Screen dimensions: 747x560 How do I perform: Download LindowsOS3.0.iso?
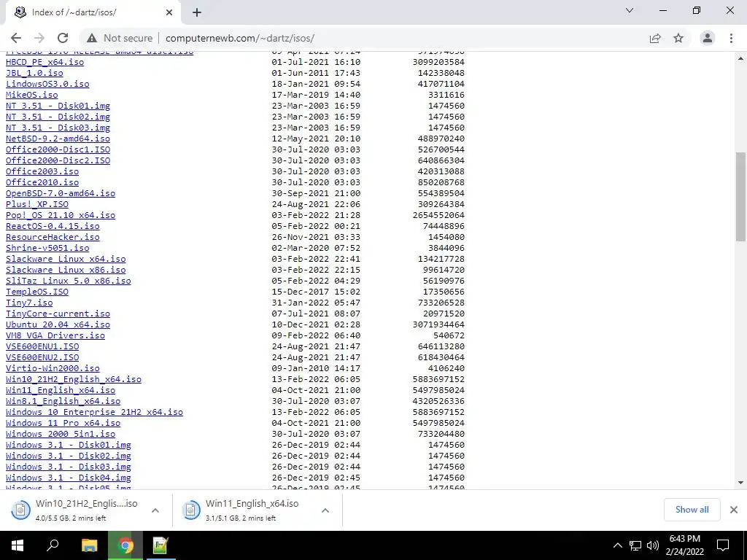(x=47, y=84)
